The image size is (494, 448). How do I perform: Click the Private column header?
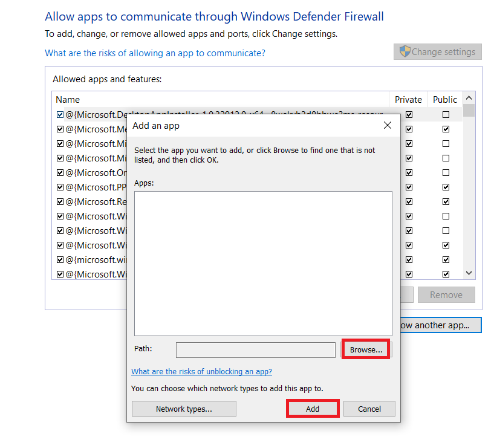click(408, 99)
